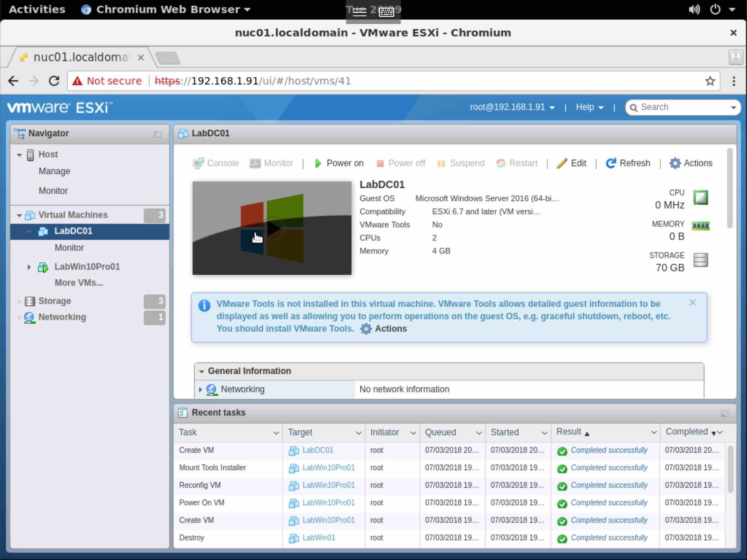The width and height of the screenshot is (747, 560).
Task: Open LabWin10Pro01 link in Mount Tools Installer row
Action: 329,468
